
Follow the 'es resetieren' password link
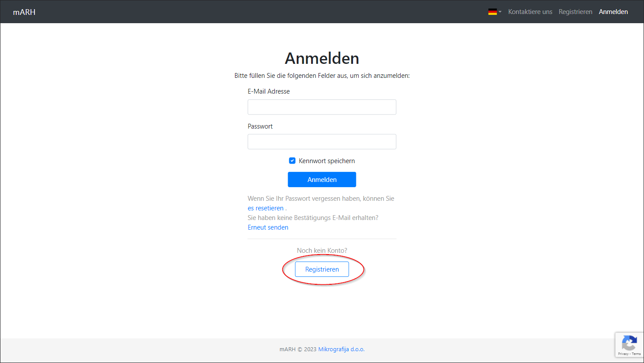(266, 208)
